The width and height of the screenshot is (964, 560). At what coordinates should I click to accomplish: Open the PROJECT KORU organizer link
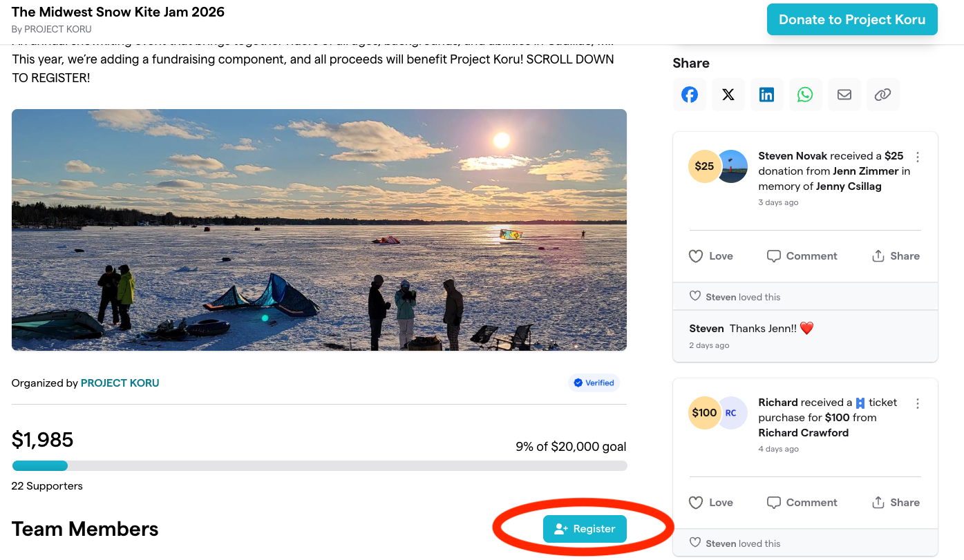[x=120, y=383]
